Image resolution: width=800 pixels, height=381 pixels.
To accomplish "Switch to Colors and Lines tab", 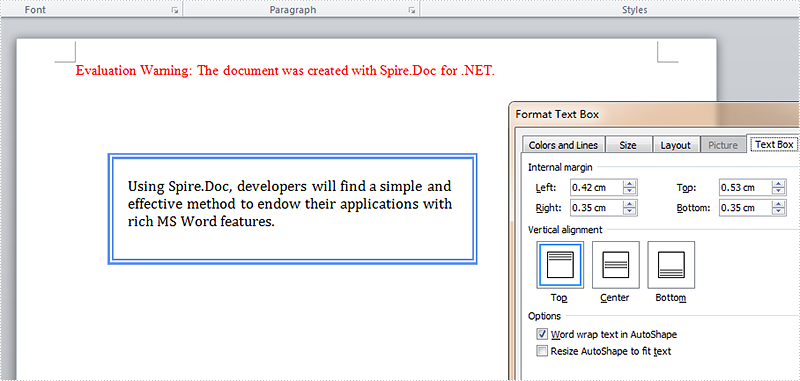I will tap(563, 145).
